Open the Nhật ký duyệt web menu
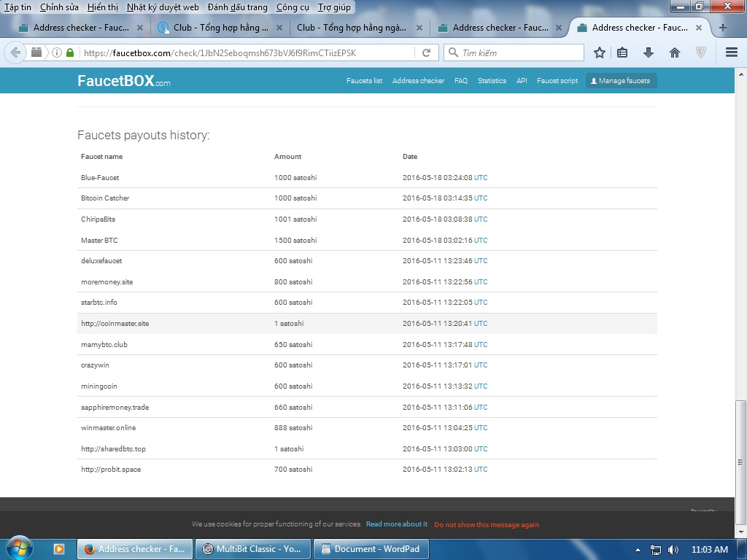This screenshot has width=747, height=560. (x=163, y=7)
